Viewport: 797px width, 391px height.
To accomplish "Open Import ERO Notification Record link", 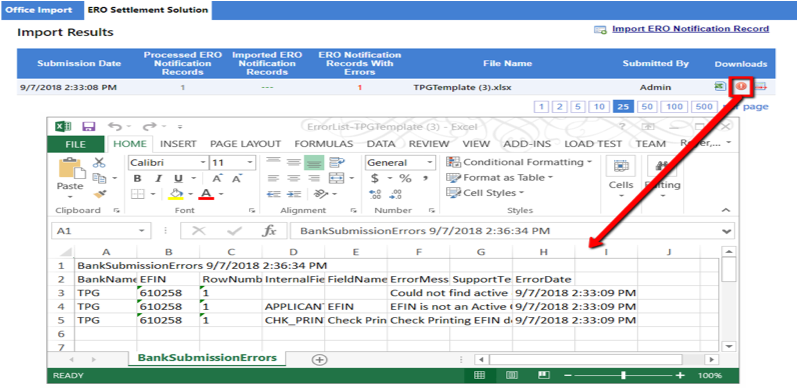I will point(690,29).
